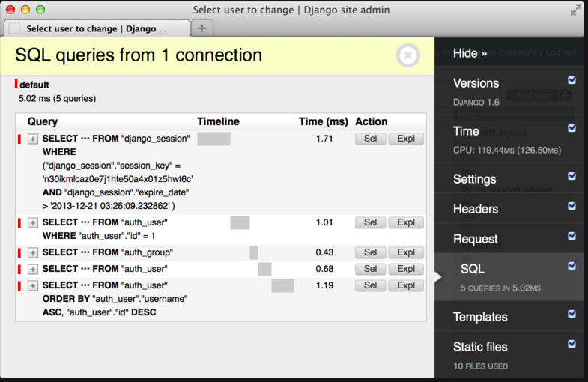Click the '10 files used' text

(480, 366)
